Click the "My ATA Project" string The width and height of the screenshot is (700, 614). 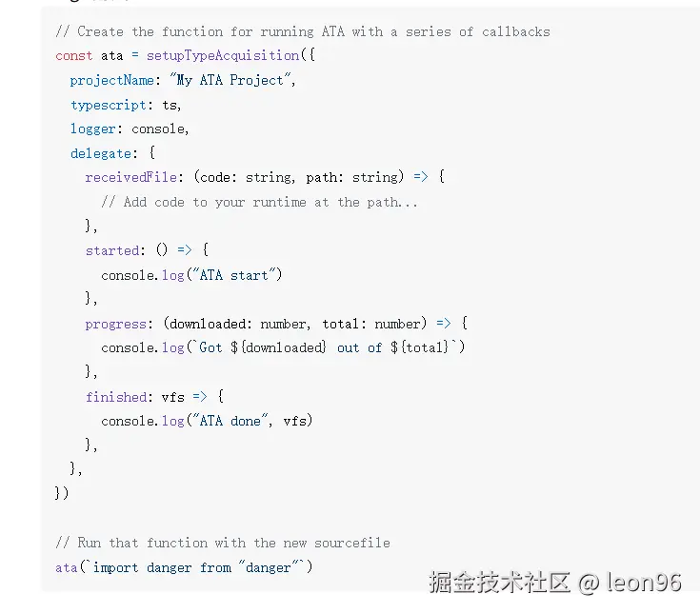click(230, 80)
